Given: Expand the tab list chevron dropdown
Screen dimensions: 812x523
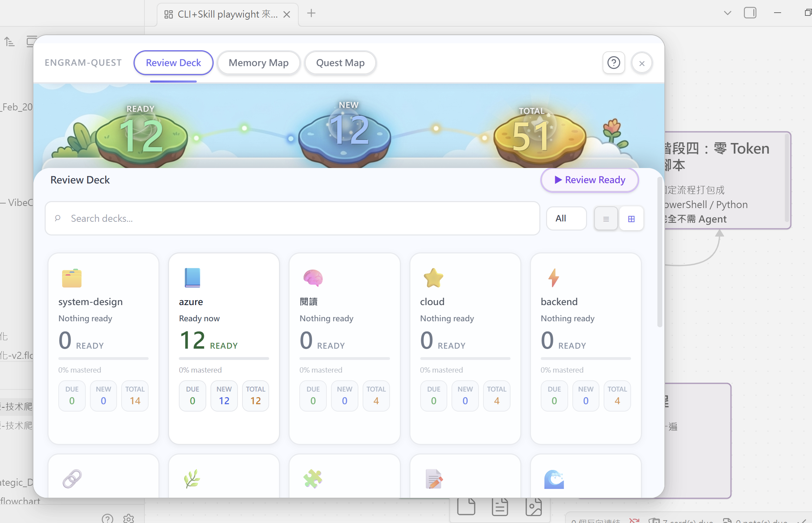Looking at the screenshot, I should click(x=728, y=13).
